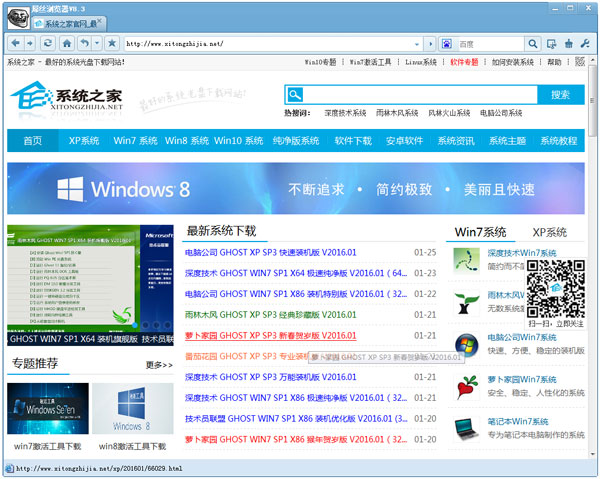
Task: Go forward with the forward arrow
Action: tap(30, 43)
